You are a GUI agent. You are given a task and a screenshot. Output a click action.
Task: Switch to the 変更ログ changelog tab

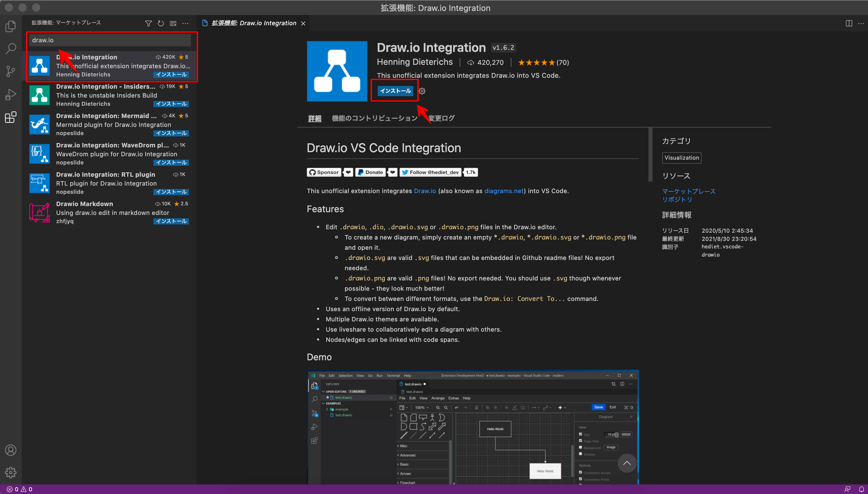[442, 118]
